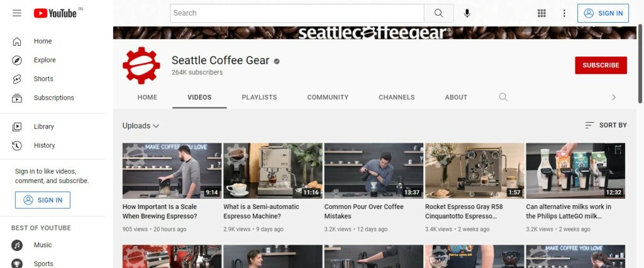Click the 11:16 video thumbnail

click(x=273, y=170)
